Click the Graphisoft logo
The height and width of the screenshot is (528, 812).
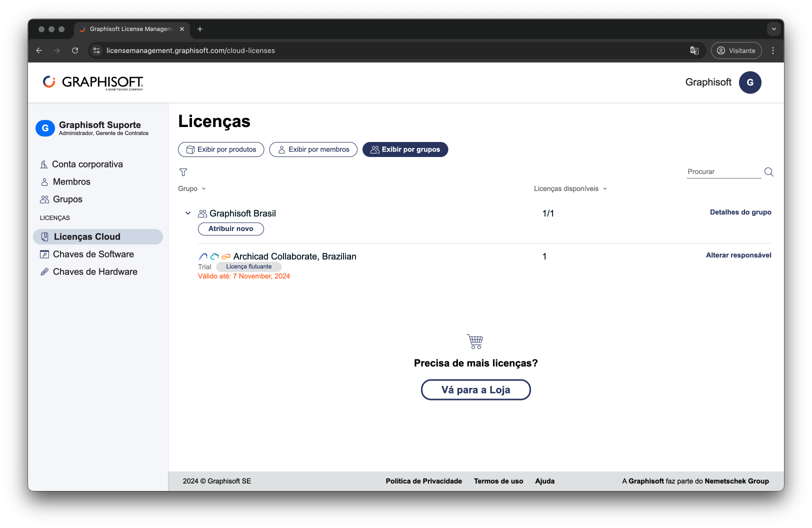(x=93, y=82)
